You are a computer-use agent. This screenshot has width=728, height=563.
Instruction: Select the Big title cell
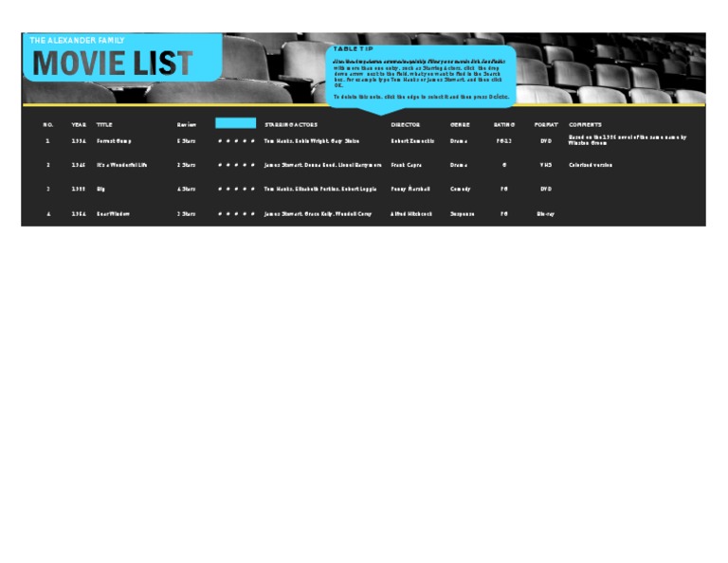click(100, 190)
